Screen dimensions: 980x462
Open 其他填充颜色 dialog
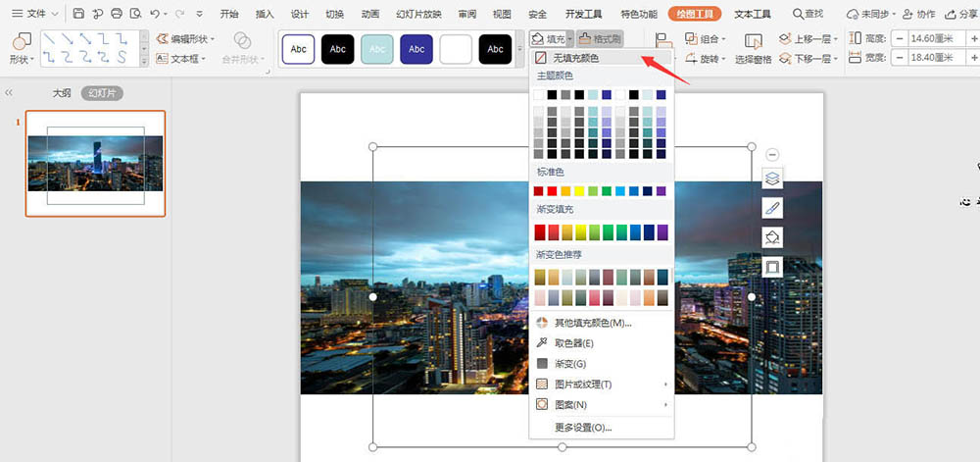[593, 323]
